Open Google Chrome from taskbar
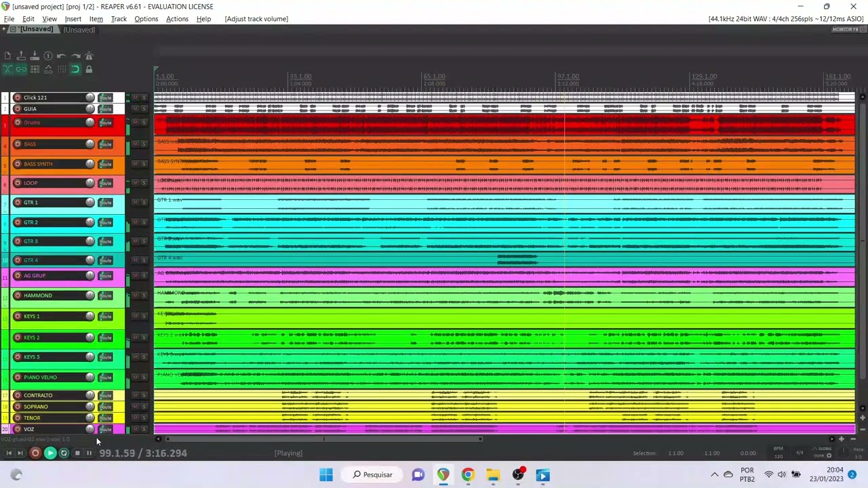 468,474
